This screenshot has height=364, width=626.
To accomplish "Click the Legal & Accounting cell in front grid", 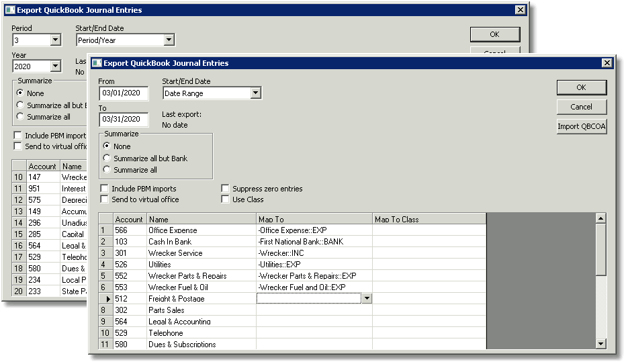I will [x=202, y=321].
